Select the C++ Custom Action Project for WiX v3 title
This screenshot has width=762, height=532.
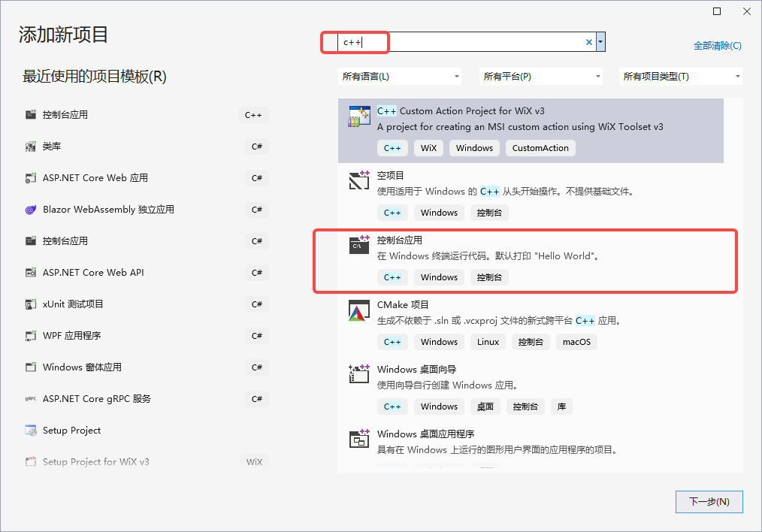(x=461, y=110)
